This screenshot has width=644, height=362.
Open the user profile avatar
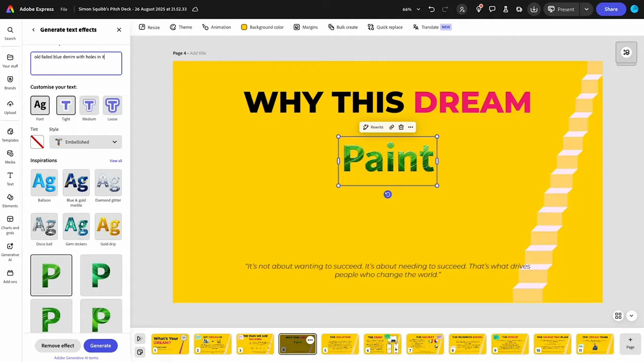[x=634, y=9]
